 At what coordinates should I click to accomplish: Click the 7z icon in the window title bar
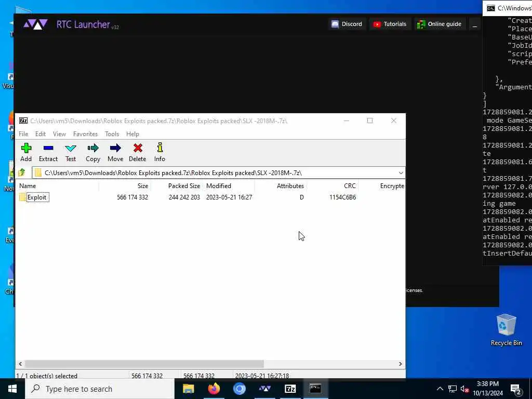[23, 121]
